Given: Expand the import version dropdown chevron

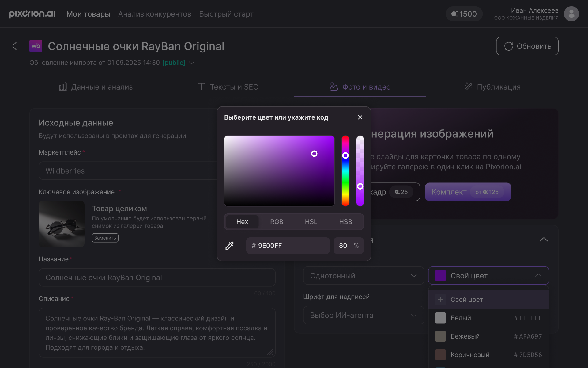Looking at the screenshot, I should (192, 63).
